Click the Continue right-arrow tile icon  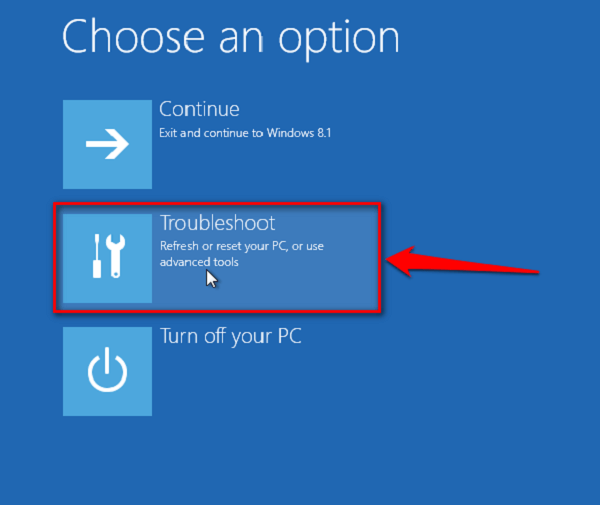107,144
